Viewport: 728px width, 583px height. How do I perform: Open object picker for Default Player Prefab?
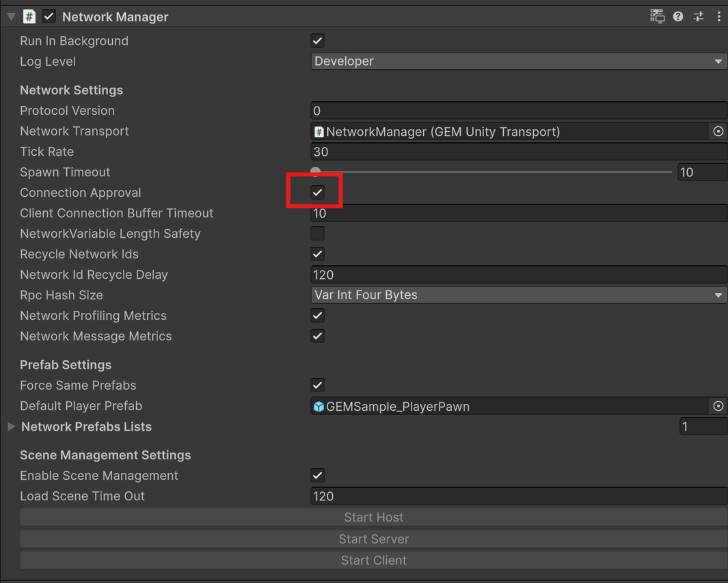[718, 407]
